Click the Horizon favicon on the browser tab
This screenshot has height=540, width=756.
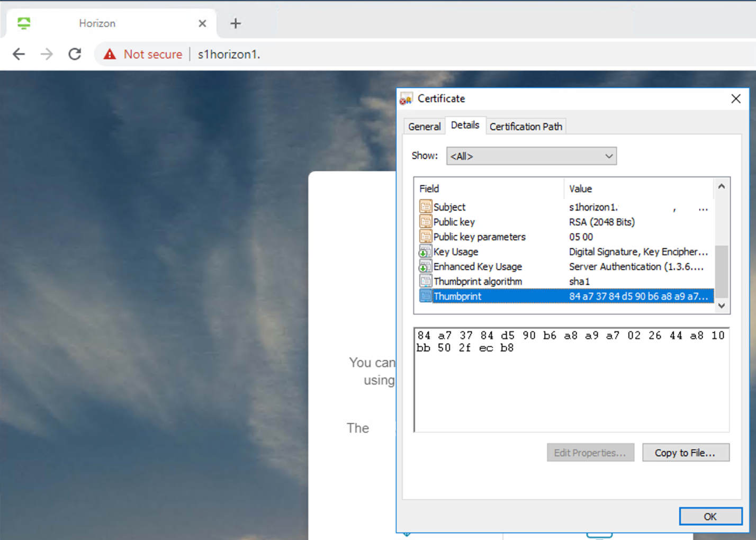tap(23, 23)
